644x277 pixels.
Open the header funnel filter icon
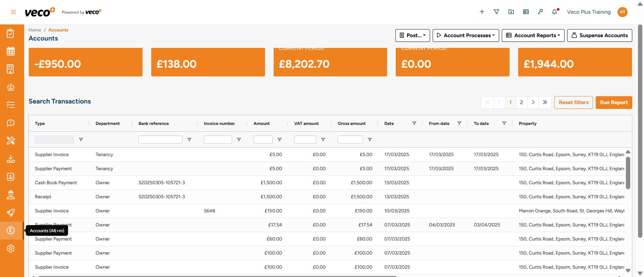(496, 12)
